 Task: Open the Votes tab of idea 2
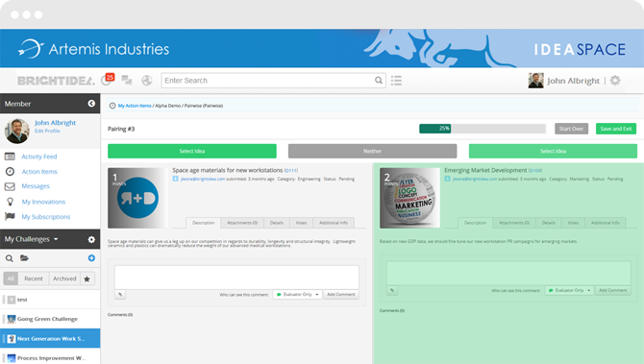click(573, 223)
